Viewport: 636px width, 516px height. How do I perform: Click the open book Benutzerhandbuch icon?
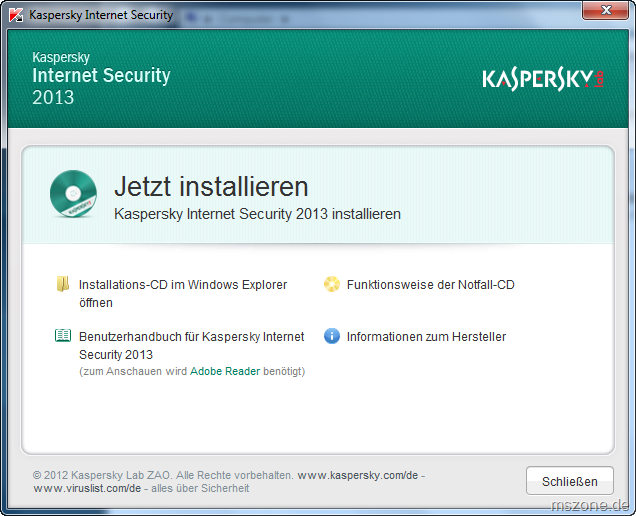63,337
